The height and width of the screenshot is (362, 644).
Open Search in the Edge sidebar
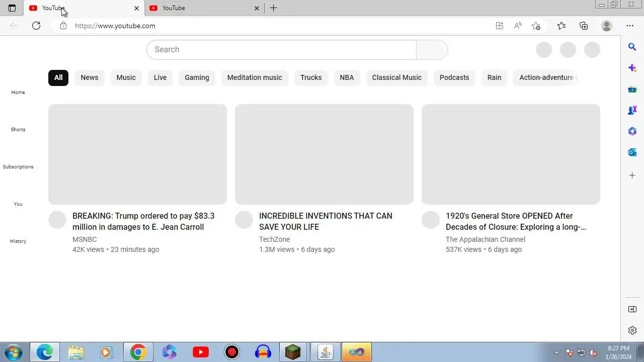tap(632, 47)
